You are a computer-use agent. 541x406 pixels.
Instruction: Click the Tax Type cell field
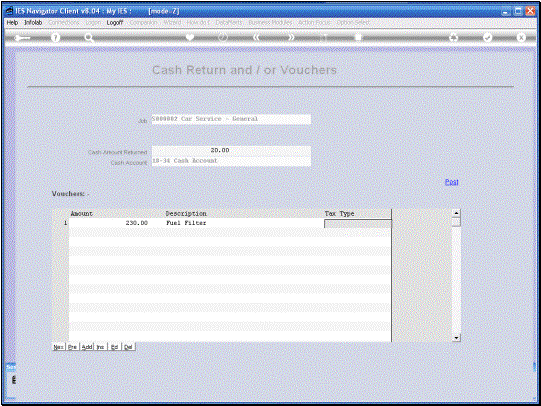tap(358, 224)
